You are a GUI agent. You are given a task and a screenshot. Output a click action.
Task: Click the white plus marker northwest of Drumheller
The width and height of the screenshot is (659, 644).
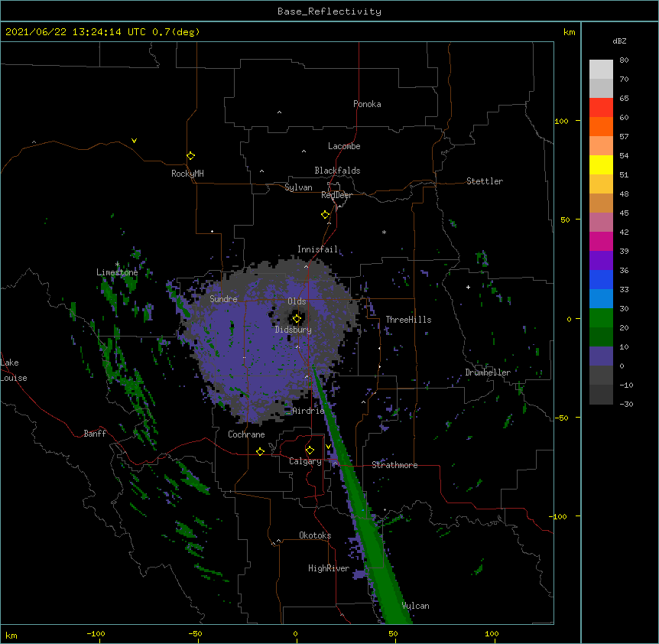tap(468, 287)
